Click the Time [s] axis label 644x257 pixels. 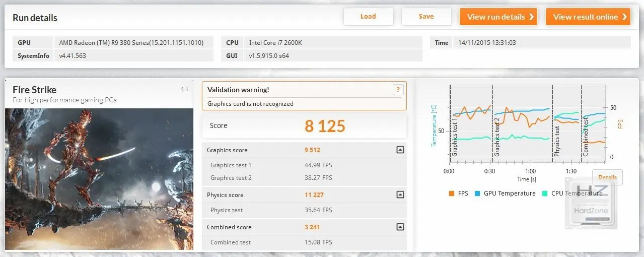tap(526, 179)
